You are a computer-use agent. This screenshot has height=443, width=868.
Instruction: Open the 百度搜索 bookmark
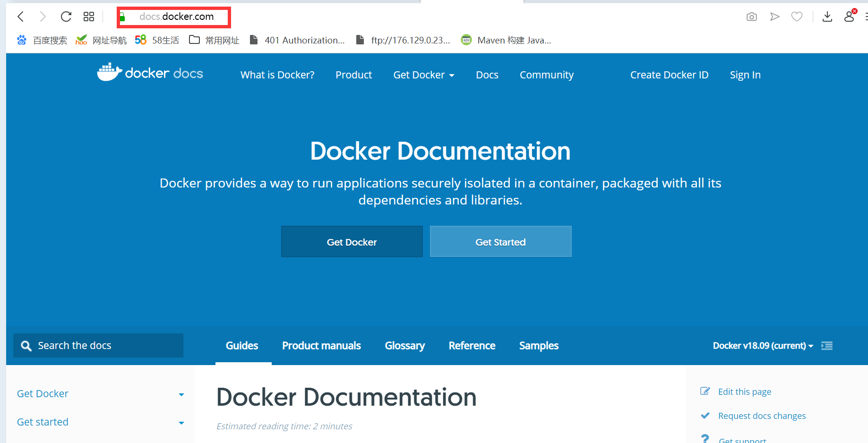[42, 40]
